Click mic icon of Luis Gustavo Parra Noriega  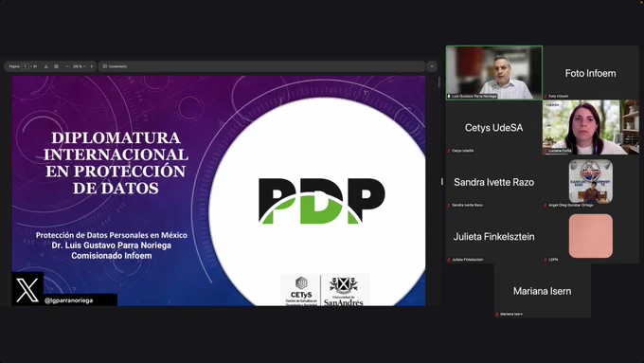[449, 96]
